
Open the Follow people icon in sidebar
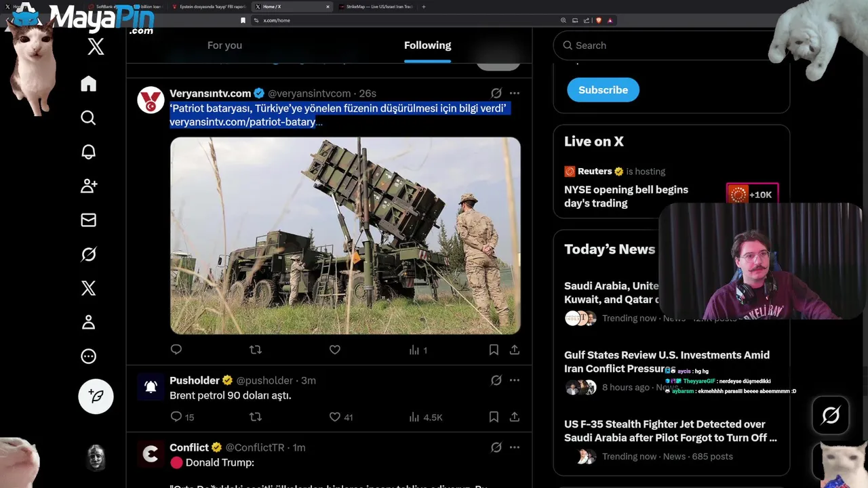89,186
